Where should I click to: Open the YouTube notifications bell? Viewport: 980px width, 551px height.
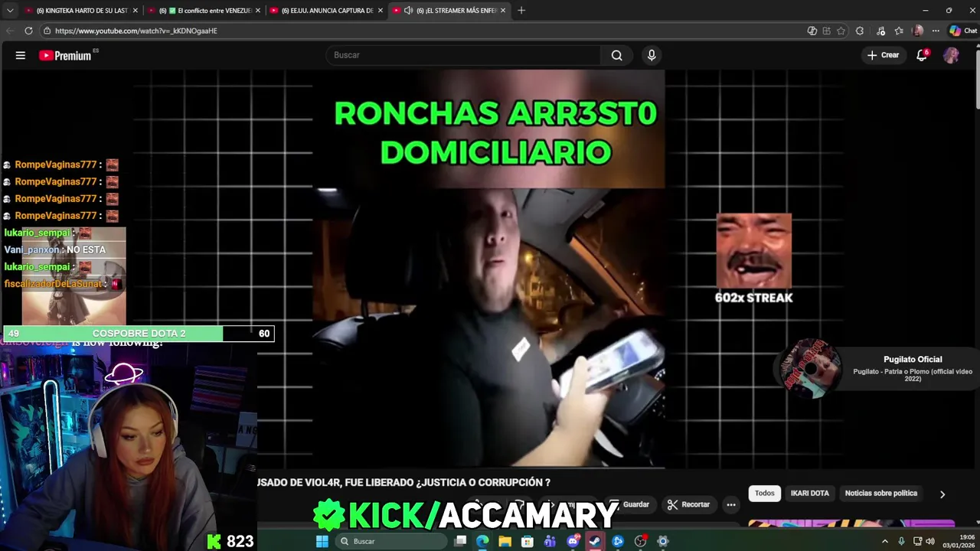tap(922, 55)
